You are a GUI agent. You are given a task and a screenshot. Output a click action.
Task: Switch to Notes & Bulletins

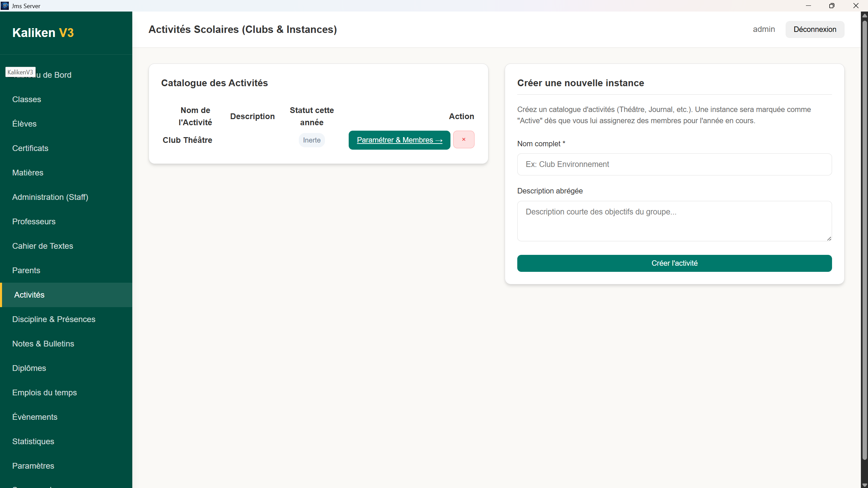point(43,344)
